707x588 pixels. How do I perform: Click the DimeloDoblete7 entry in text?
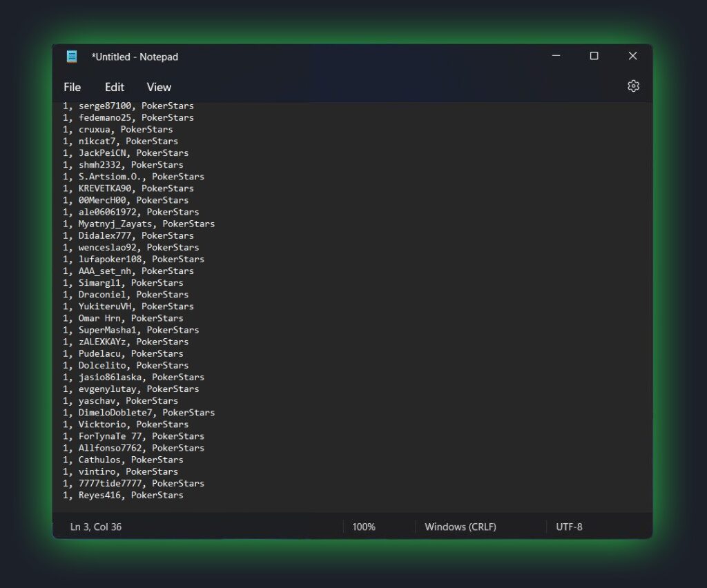click(x=139, y=413)
